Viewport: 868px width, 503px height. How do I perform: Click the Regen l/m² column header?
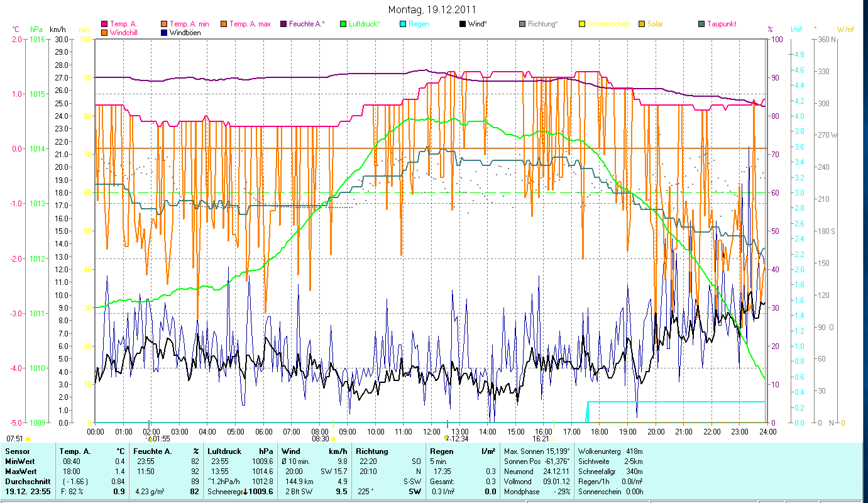coord(462,451)
